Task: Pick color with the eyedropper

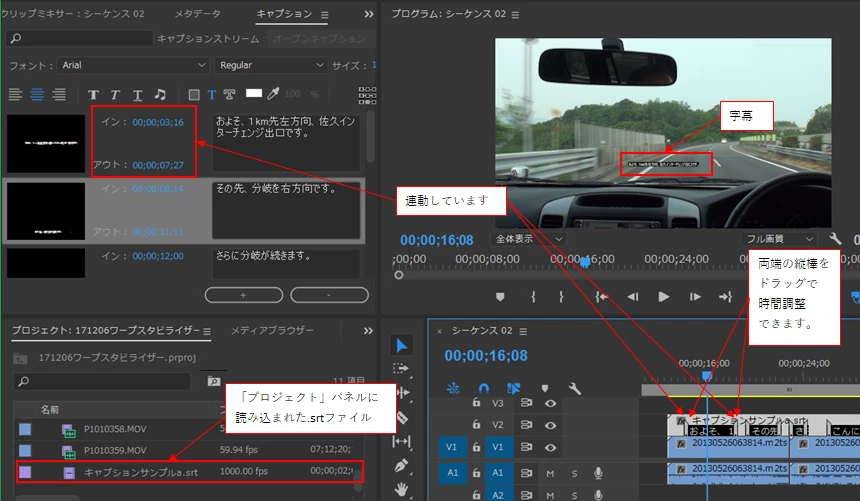Action: 273,94
